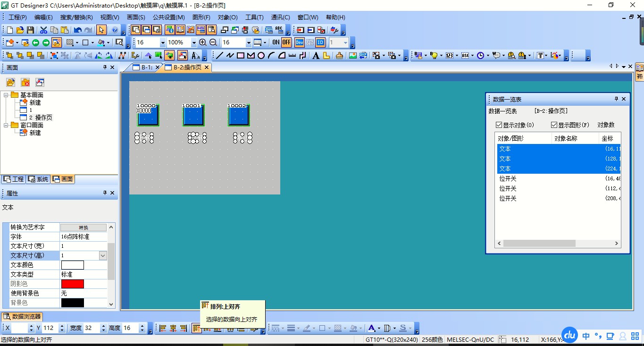The image size is (644, 346).
Task: Open the 通讯(C) menu
Action: click(x=281, y=17)
